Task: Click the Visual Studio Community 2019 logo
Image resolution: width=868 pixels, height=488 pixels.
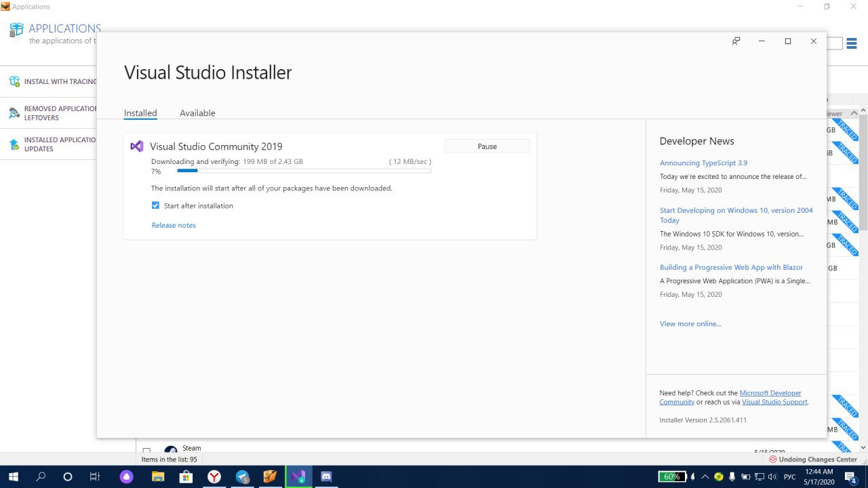Action: point(137,146)
